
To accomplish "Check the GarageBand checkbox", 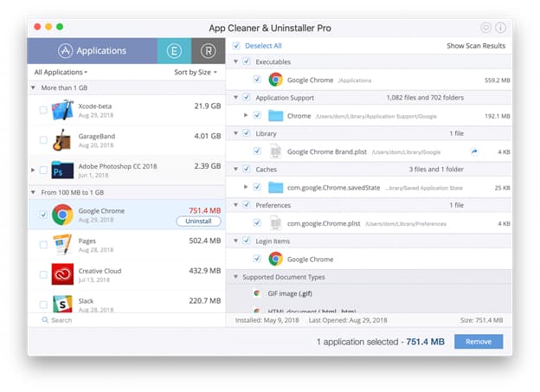I will [x=43, y=140].
